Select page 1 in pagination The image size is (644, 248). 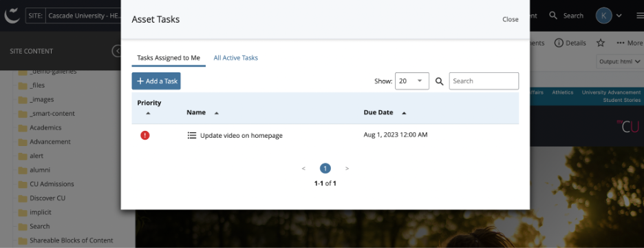pyautogui.click(x=325, y=168)
